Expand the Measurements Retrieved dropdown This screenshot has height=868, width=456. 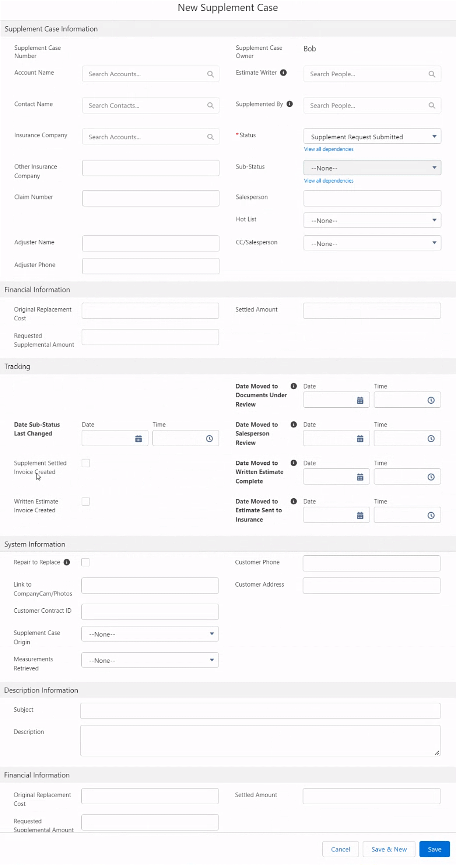tap(150, 660)
